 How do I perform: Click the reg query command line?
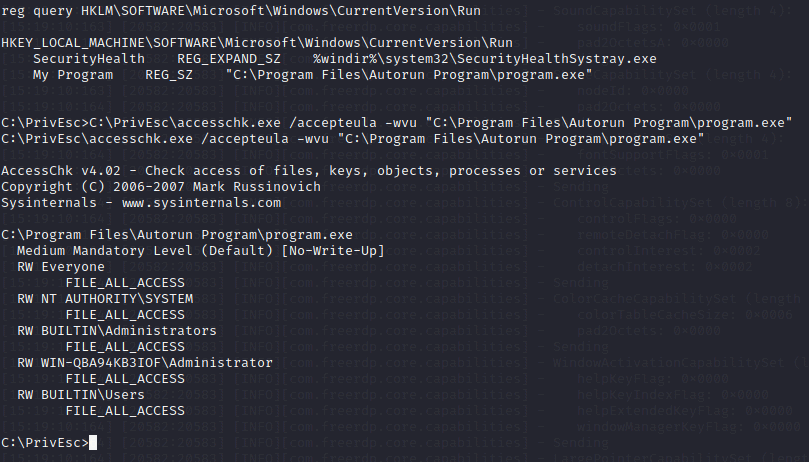click(241, 11)
